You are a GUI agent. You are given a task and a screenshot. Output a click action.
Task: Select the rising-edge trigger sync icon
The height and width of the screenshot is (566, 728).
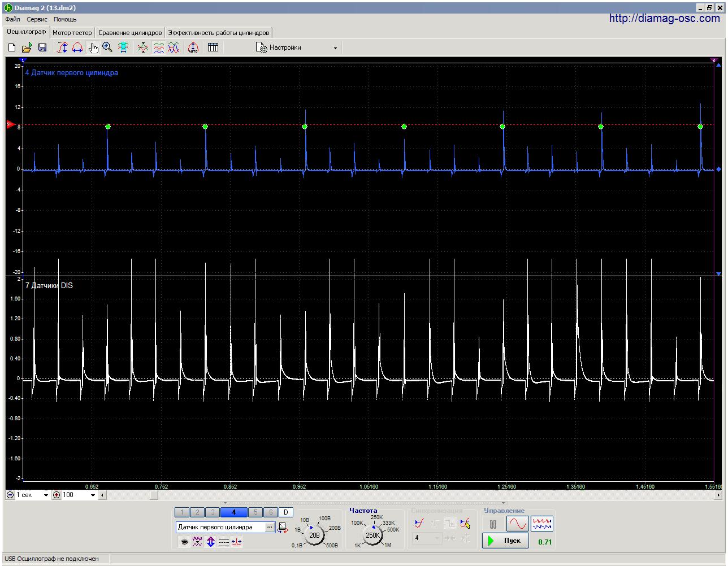tap(419, 524)
